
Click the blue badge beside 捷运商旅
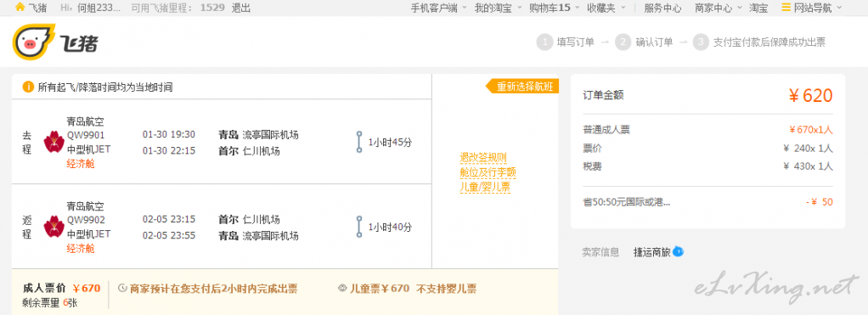pos(678,251)
